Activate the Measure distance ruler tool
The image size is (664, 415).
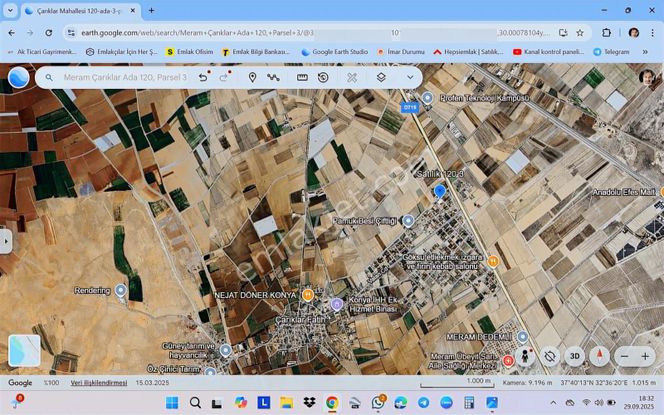[x=302, y=77]
